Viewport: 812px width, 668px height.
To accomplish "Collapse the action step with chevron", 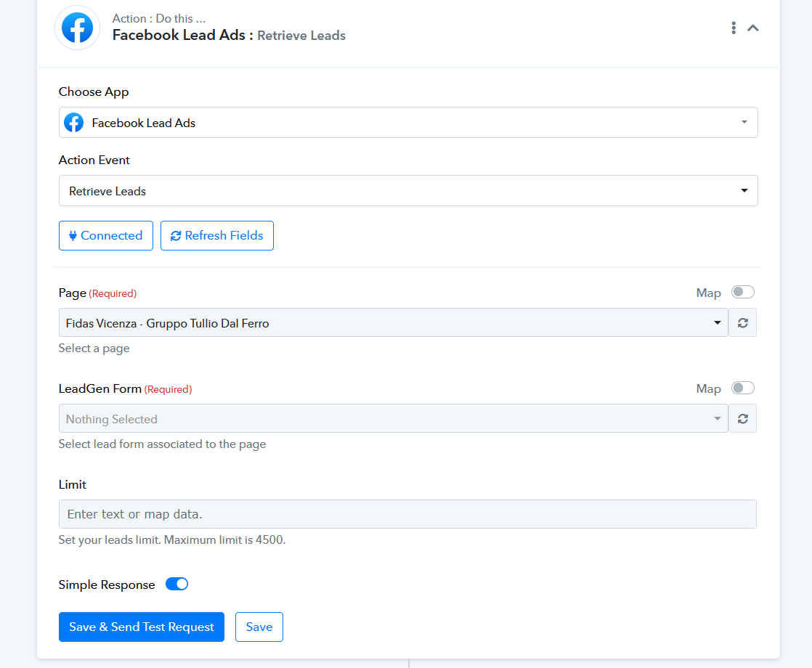I will click(x=753, y=28).
